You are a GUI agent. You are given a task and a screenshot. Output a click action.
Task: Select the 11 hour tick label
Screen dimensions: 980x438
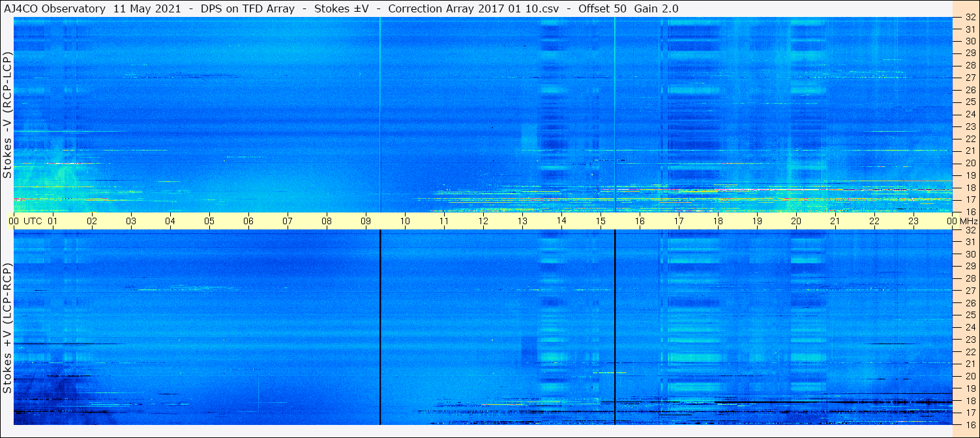444,221
